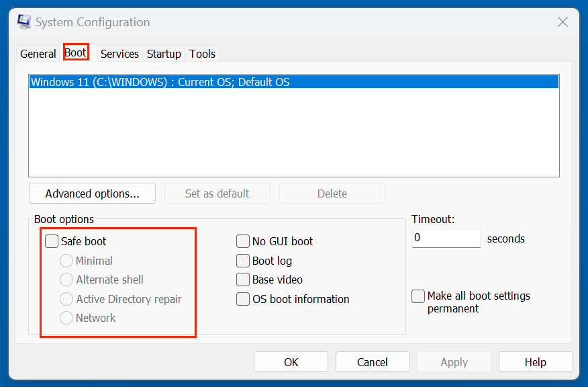Go to the General tab
This screenshot has height=387, width=588.
(38, 54)
